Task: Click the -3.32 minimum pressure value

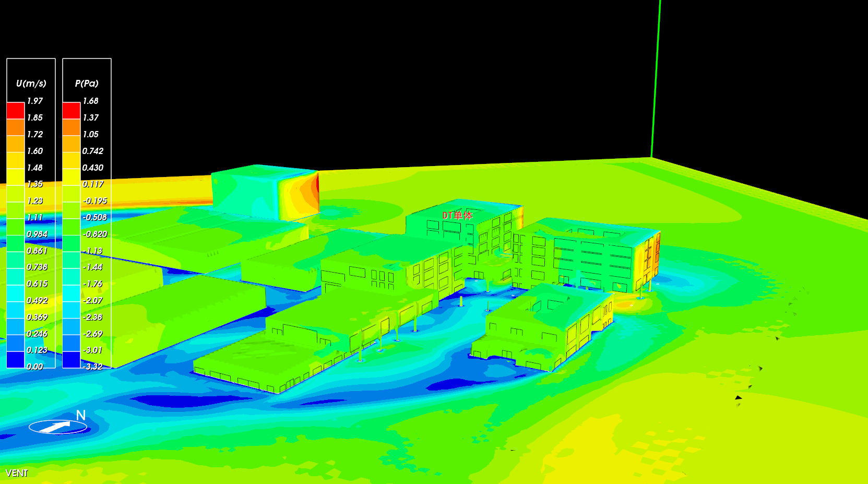Action: pos(93,367)
